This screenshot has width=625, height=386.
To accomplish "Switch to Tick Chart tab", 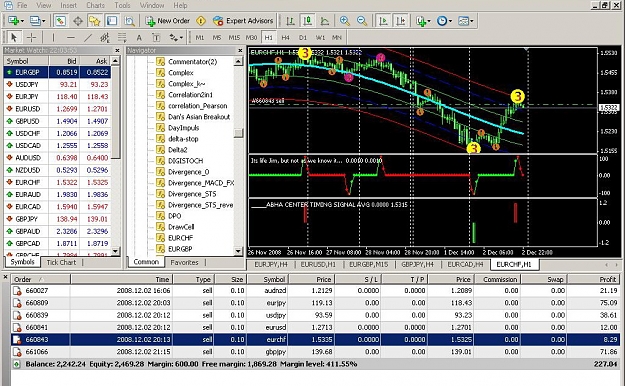I will (61, 262).
